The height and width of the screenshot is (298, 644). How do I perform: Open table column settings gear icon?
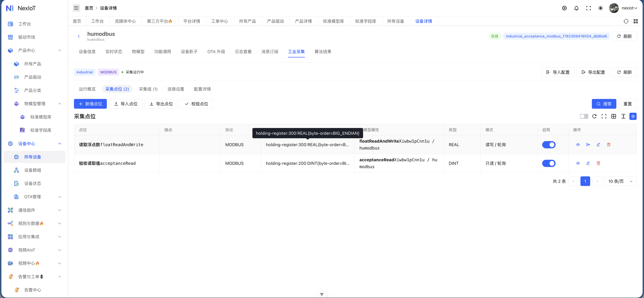[x=633, y=116]
